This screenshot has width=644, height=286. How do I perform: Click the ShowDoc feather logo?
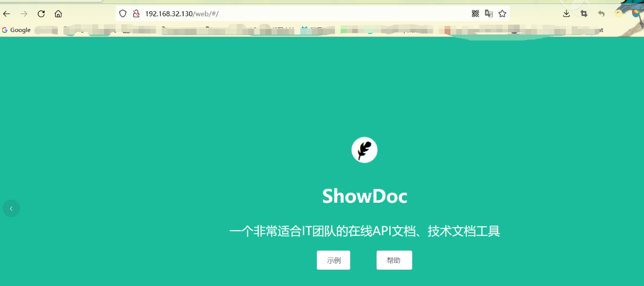coord(364,150)
